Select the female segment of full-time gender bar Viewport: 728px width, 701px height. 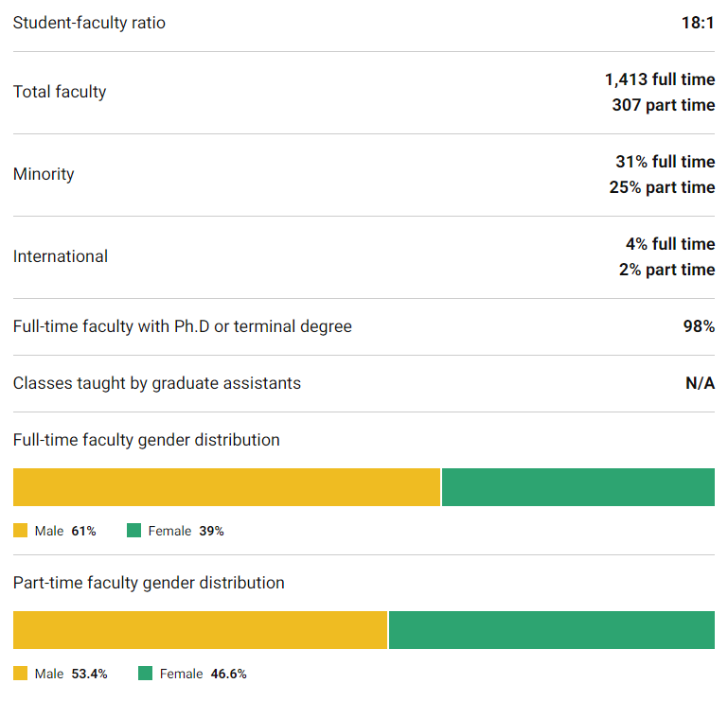click(x=578, y=487)
